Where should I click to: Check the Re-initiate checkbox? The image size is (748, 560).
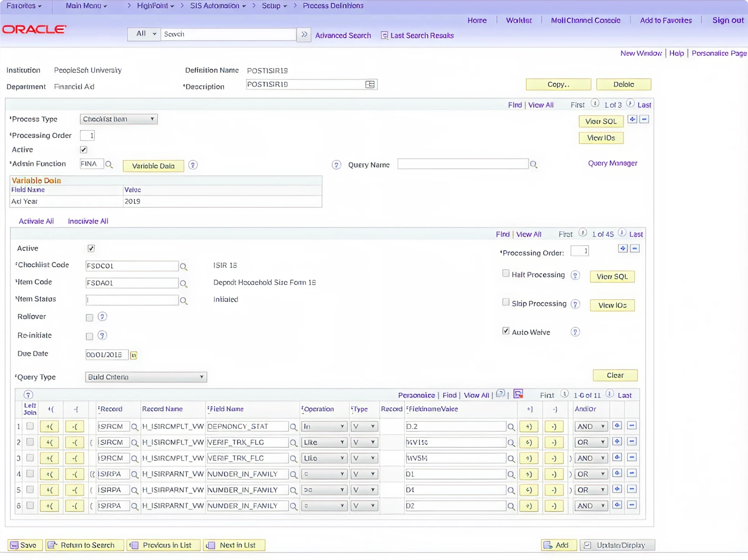(89, 336)
